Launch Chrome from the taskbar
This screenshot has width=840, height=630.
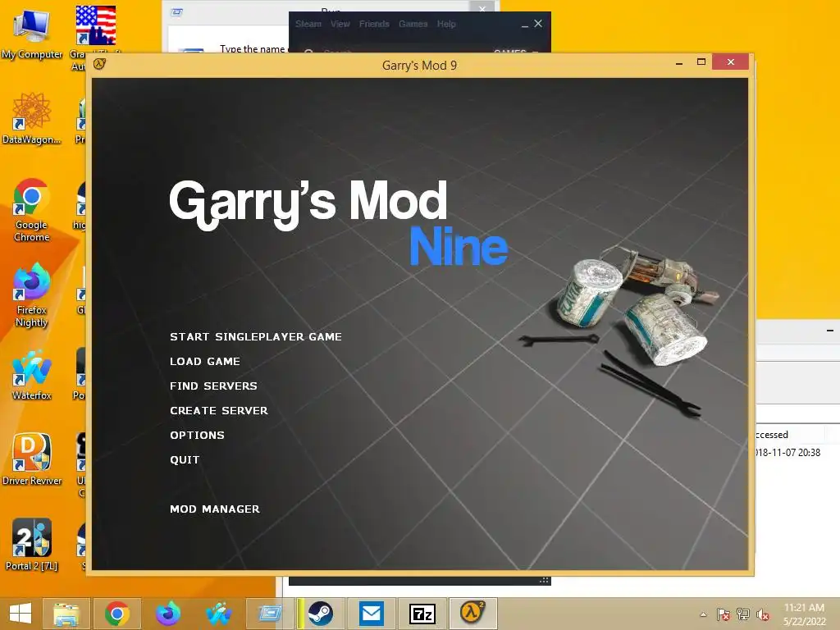tap(116, 614)
